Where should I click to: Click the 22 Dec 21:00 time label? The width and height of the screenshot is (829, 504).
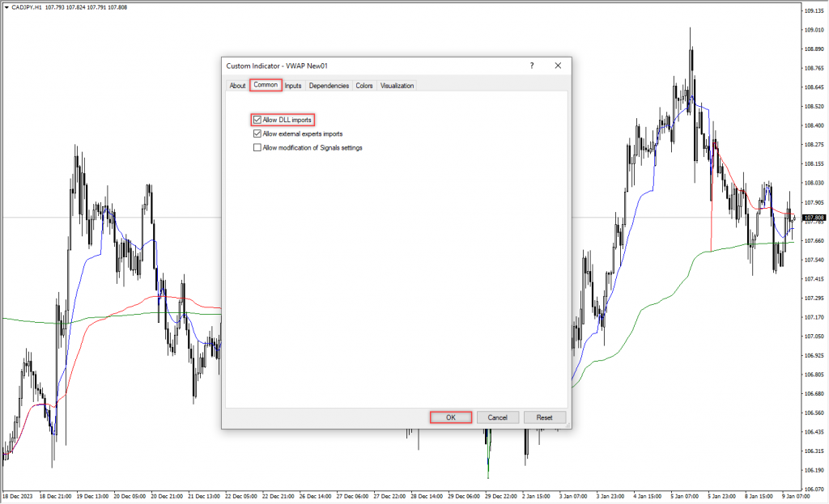coord(278,496)
